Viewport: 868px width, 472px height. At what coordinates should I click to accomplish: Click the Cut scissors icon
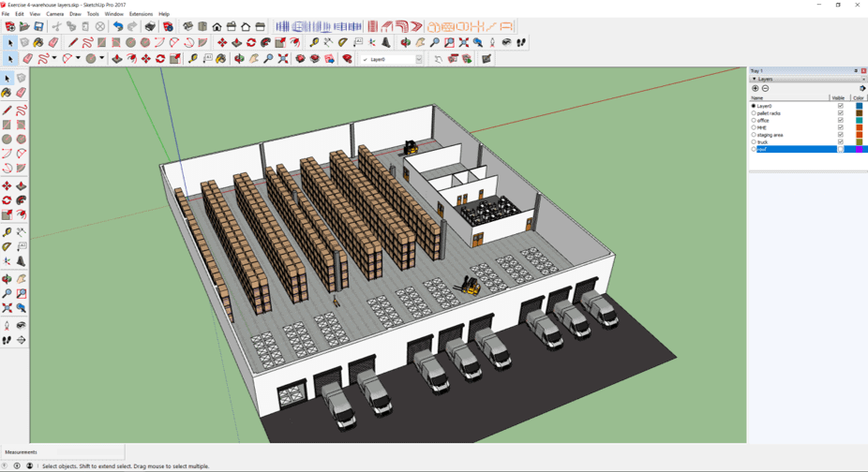(x=56, y=26)
